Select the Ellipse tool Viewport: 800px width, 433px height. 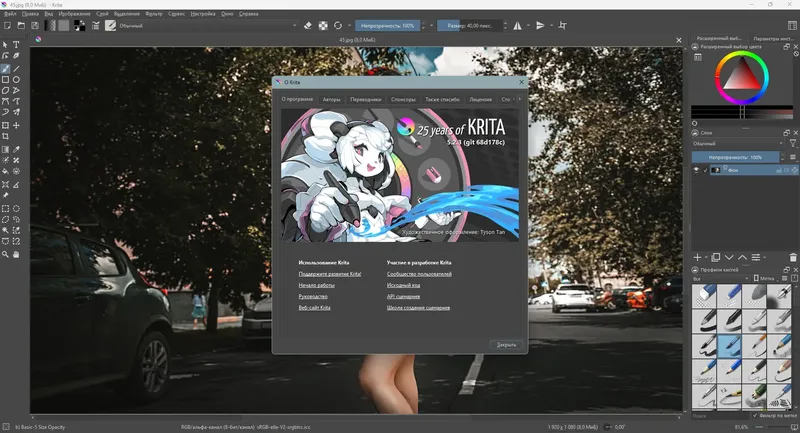[16, 80]
